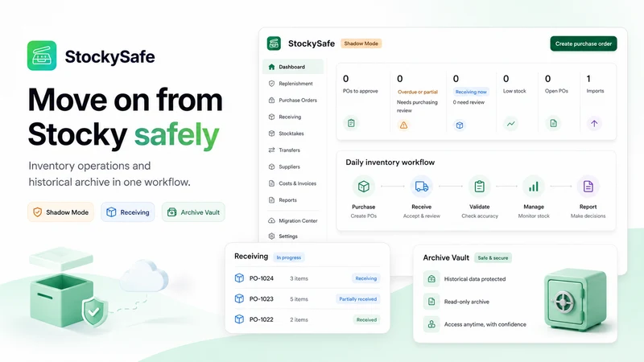Click the Open POs document icon

tap(553, 123)
